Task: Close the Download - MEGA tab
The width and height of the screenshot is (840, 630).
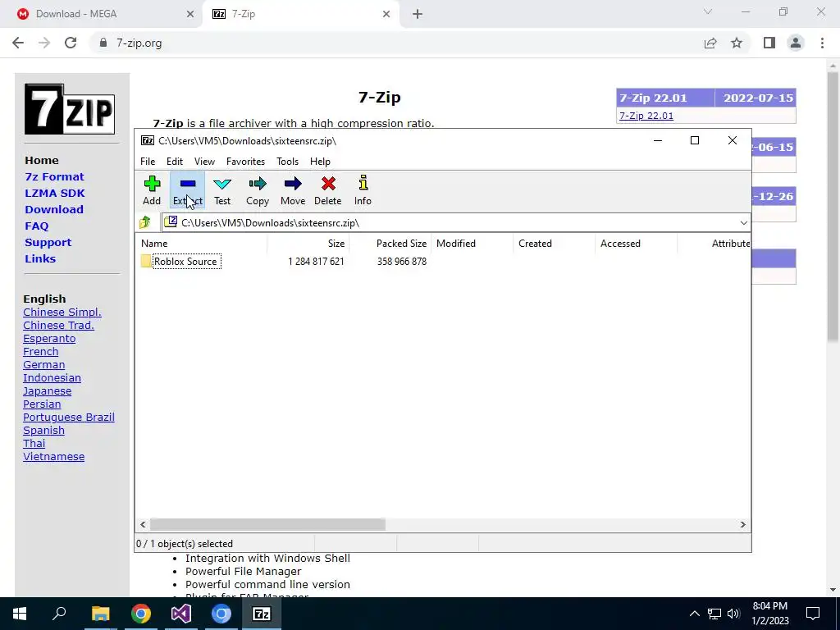Action: [190, 15]
